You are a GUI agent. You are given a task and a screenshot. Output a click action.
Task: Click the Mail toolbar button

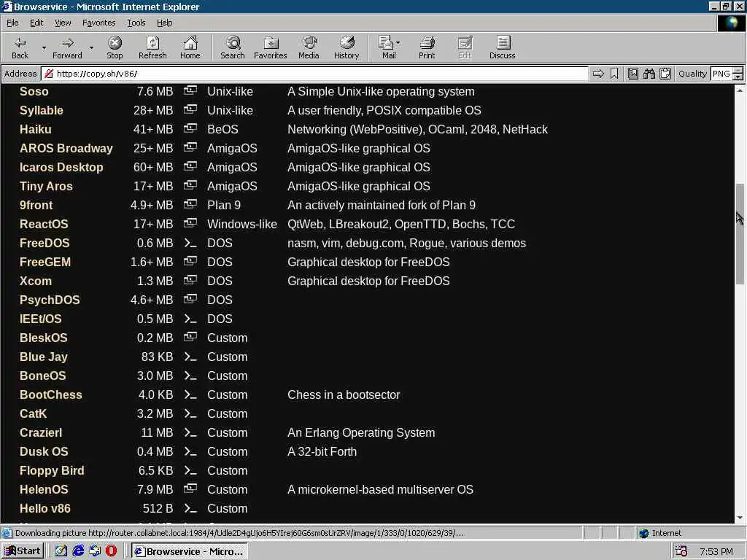pyautogui.click(x=388, y=47)
